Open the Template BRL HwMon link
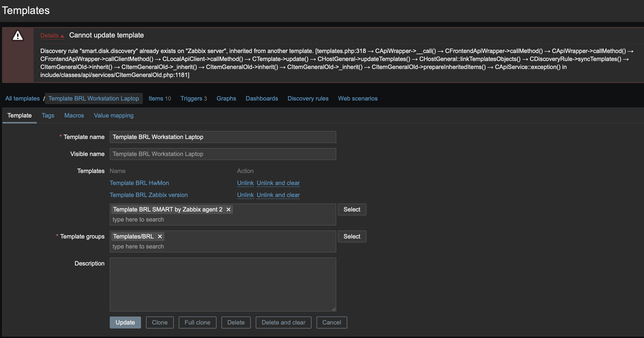This screenshot has width=644, height=338. click(x=139, y=183)
